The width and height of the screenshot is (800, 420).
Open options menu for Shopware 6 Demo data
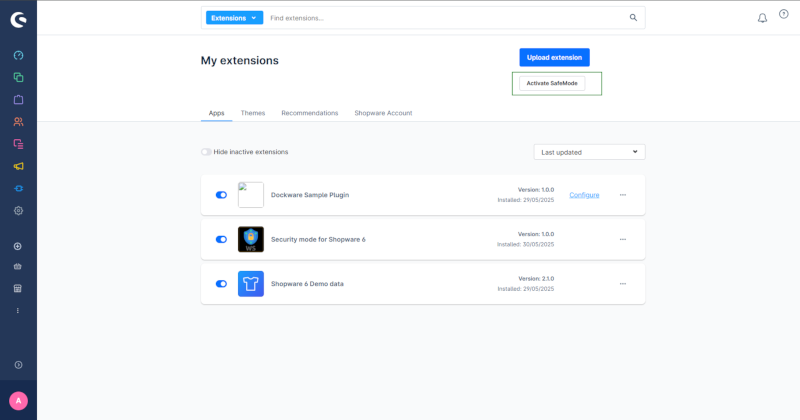pyautogui.click(x=623, y=284)
